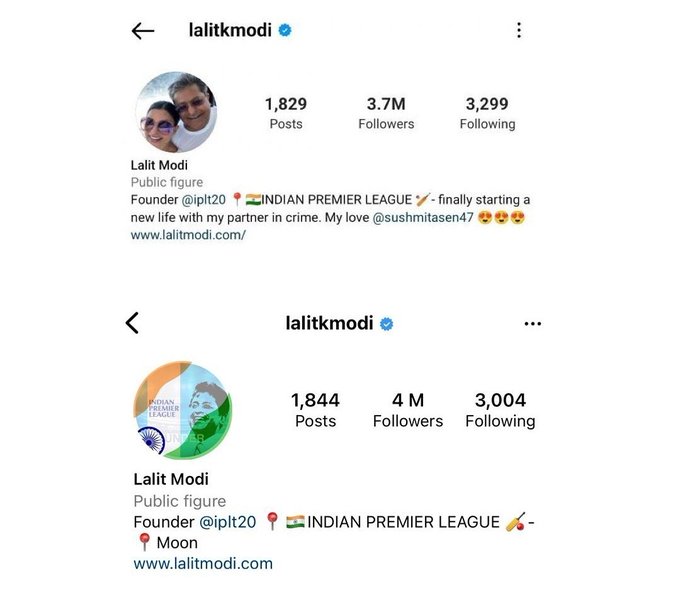Open the @iplt20 mention in top bio
Screen dimensions: 680x614
click(x=204, y=200)
